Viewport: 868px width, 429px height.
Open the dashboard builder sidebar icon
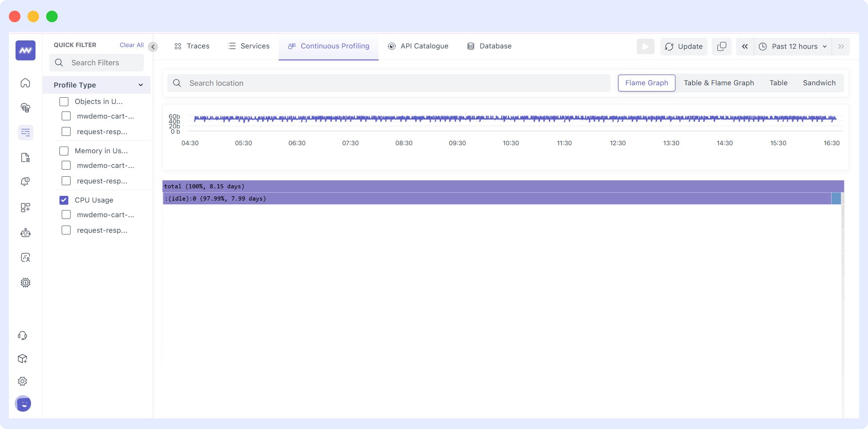point(25,207)
